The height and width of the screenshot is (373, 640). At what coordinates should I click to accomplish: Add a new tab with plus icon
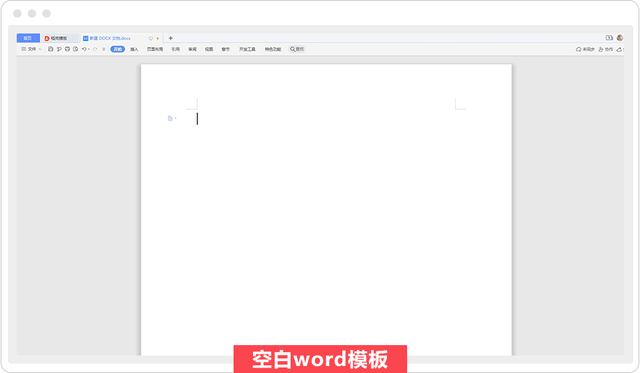click(x=171, y=38)
